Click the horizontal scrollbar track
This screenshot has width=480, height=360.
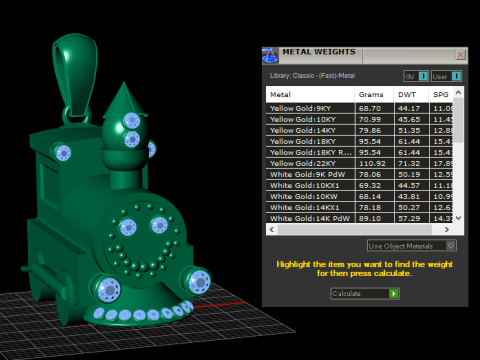click(355, 229)
